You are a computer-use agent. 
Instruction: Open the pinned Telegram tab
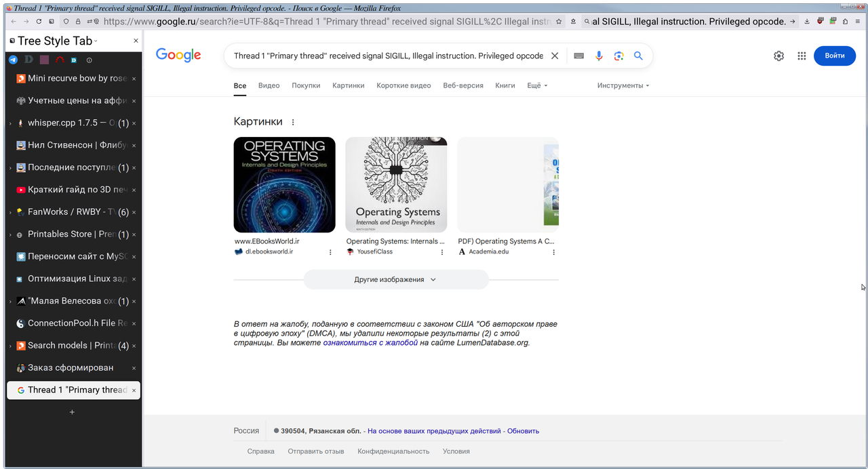[x=13, y=60]
